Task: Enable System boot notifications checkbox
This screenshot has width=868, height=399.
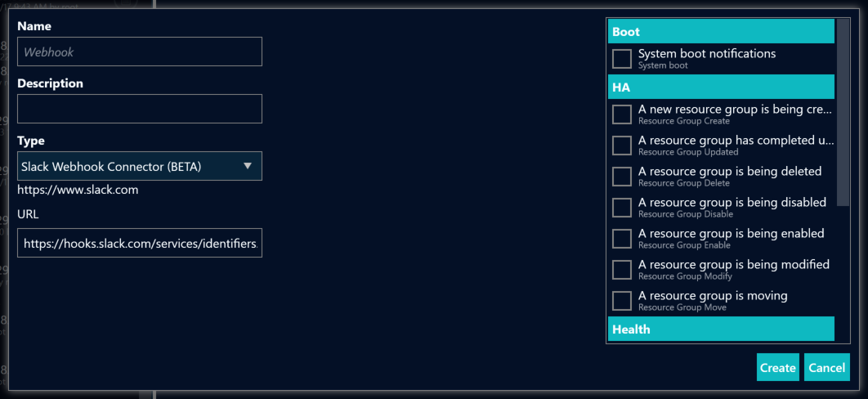Action: 622,59
